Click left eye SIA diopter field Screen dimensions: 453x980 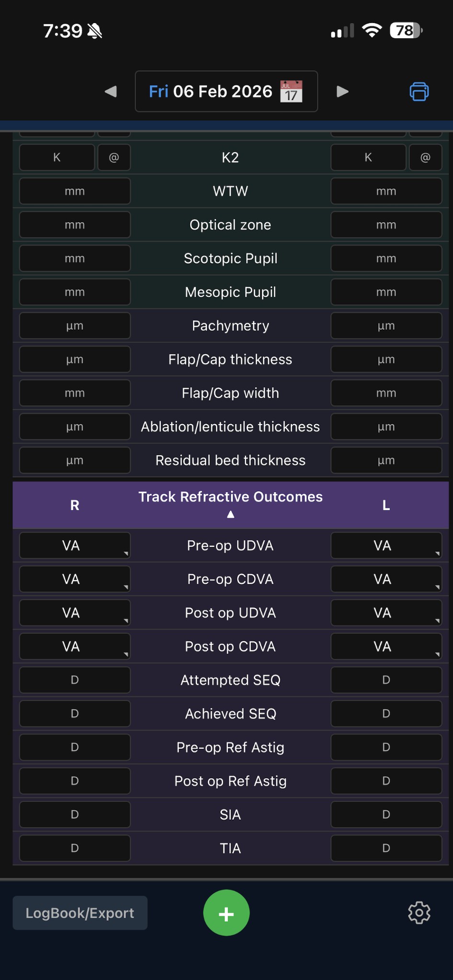[386, 814]
